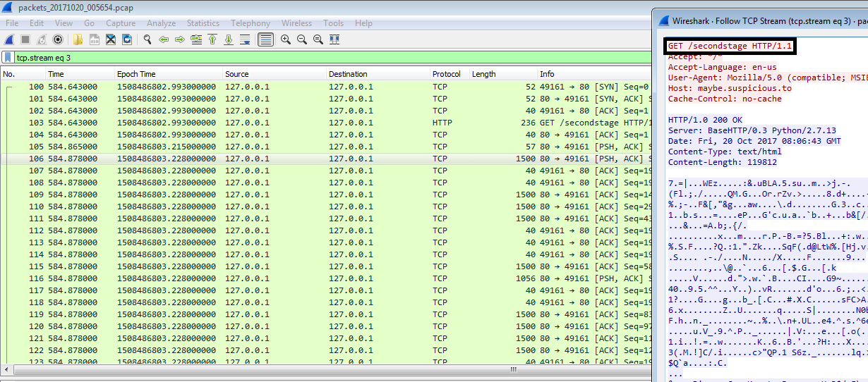The image size is (868, 382).
Task: Sort by Epoch Time column header
Action: click(x=169, y=74)
